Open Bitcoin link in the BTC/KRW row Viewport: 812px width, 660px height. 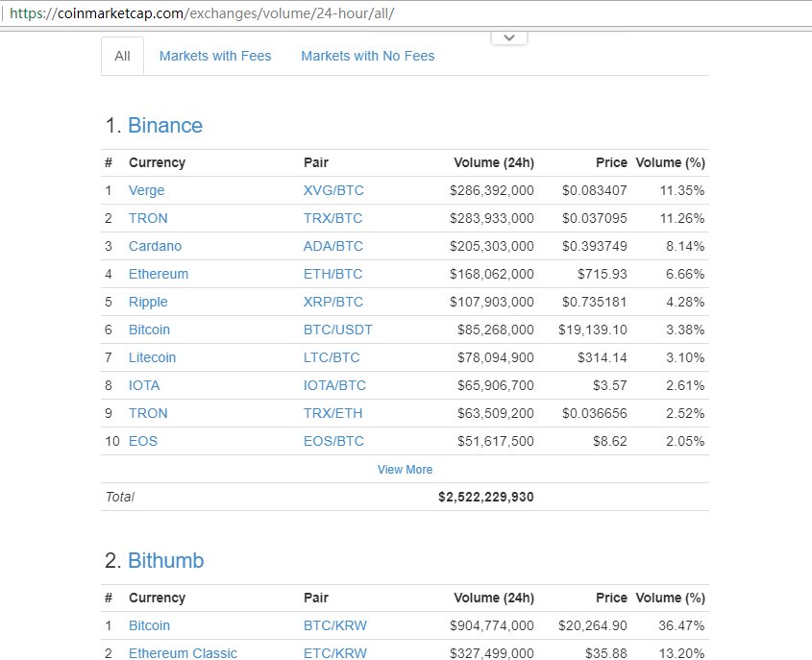coord(149,626)
